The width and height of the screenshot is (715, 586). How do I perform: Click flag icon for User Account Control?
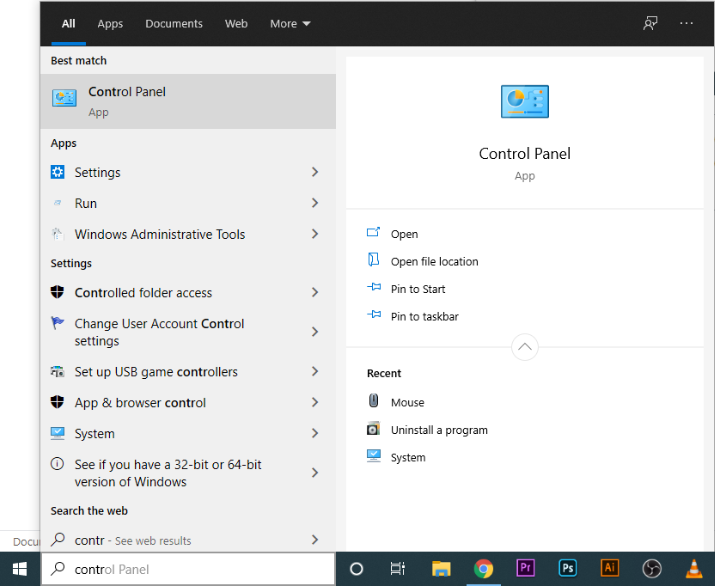click(x=57, y=323)
